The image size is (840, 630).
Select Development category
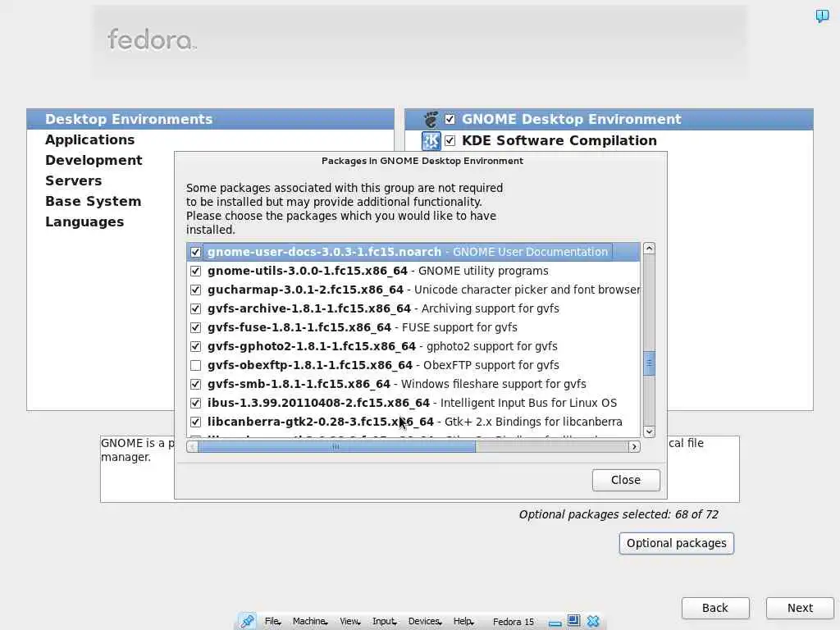click(x=94, y=160)
